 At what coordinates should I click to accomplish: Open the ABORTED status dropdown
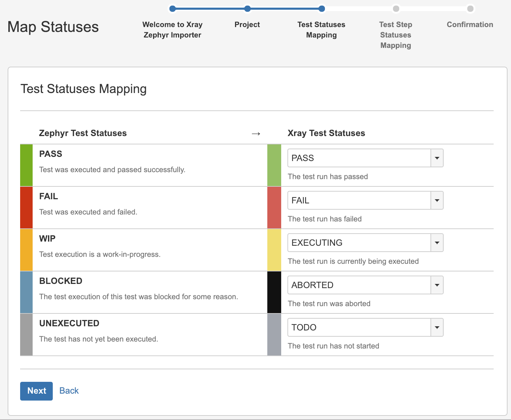(365, 285)
